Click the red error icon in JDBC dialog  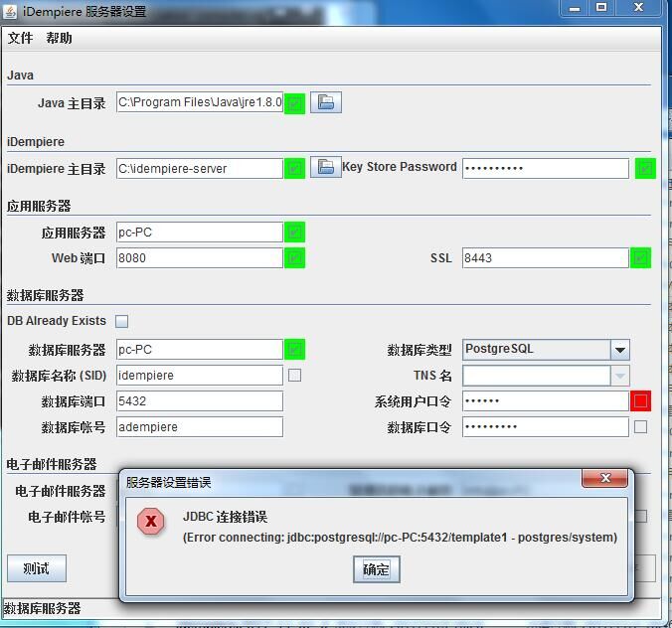point(151,521)
